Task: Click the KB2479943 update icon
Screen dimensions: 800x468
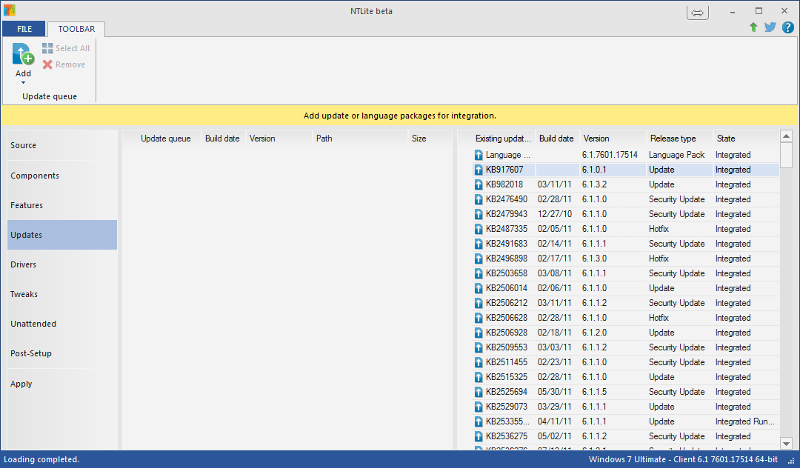Action: (479, 214)
